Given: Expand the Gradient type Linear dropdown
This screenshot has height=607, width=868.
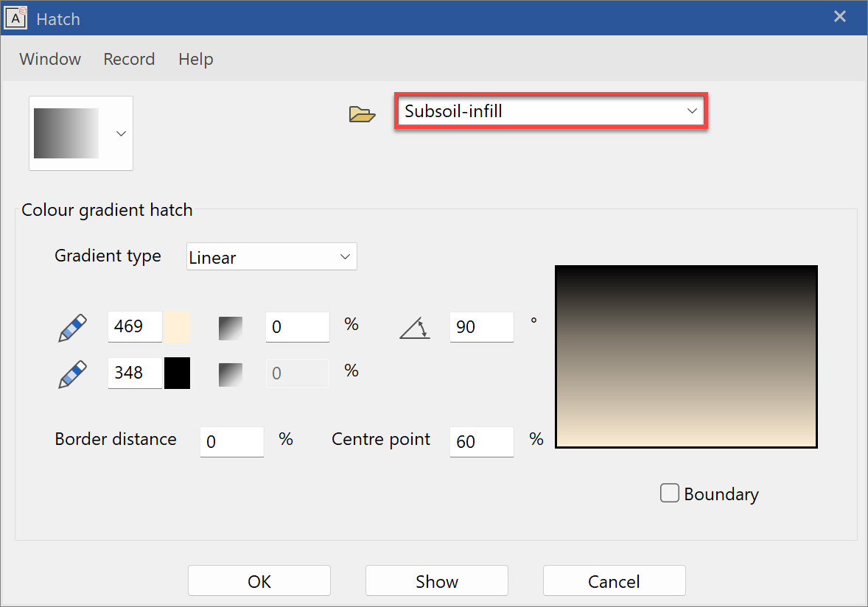Looking at the screenshot, I should click(271, 257).
